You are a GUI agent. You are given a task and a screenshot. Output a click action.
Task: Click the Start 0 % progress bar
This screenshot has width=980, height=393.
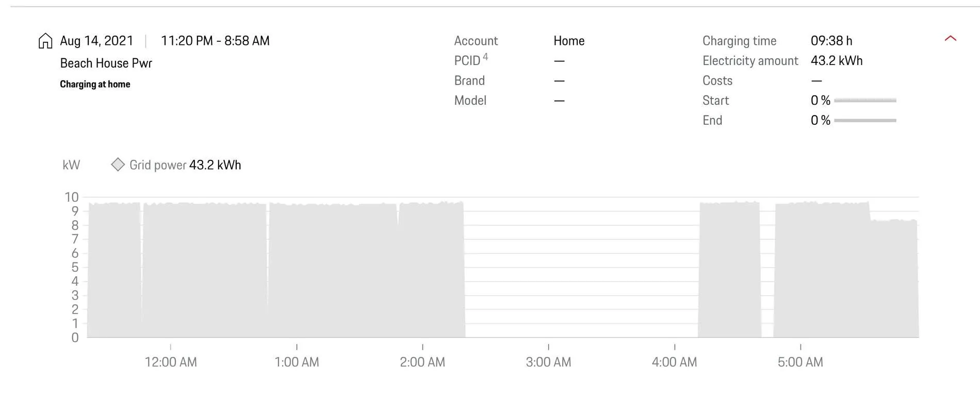tap(865, 101)
